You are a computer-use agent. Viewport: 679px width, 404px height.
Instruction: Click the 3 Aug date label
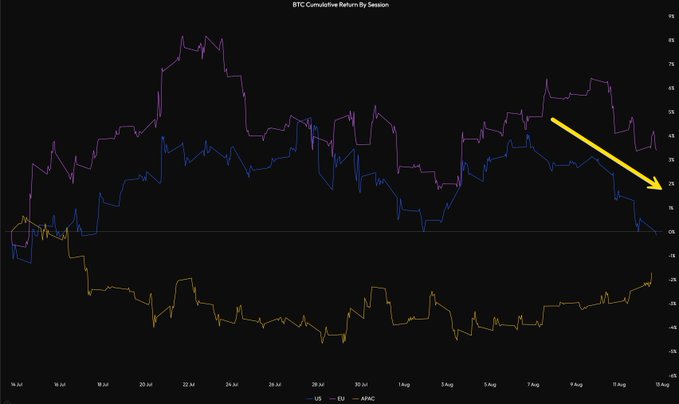tap(447, 384)
